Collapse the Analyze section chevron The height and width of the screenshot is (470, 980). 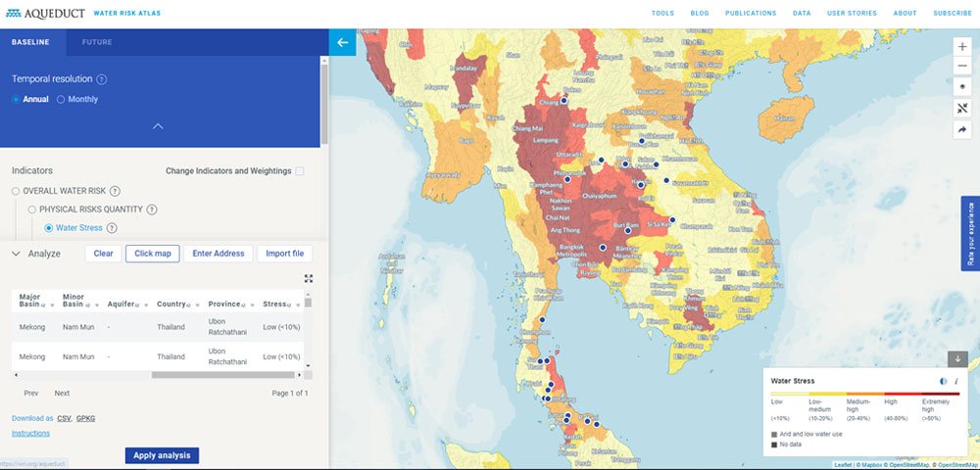click(x=17, y=254)
